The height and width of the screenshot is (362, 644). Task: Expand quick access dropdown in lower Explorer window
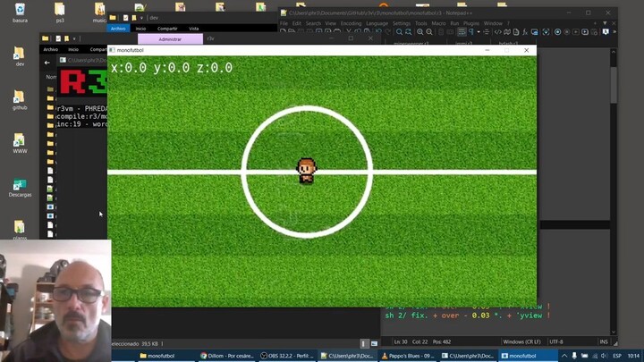click(74, 38)
